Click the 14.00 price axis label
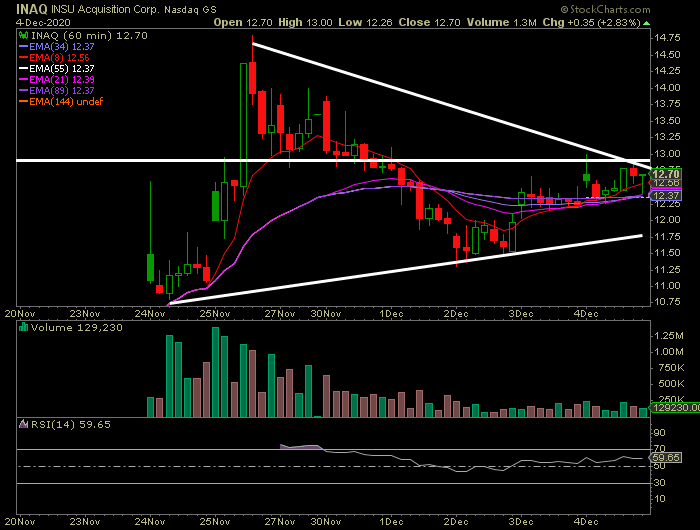The height and width of the screenshot is (530, 700). [667, 88]
